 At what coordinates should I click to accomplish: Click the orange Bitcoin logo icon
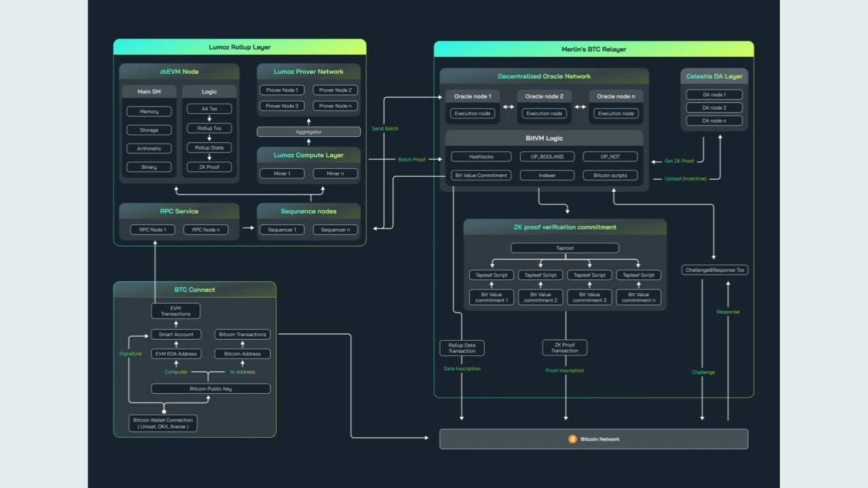572,439
